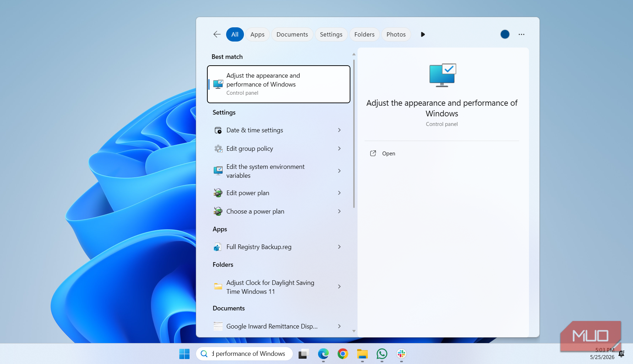
Task: Expand the Choose a power plan chevron
Action: (339, 211)
